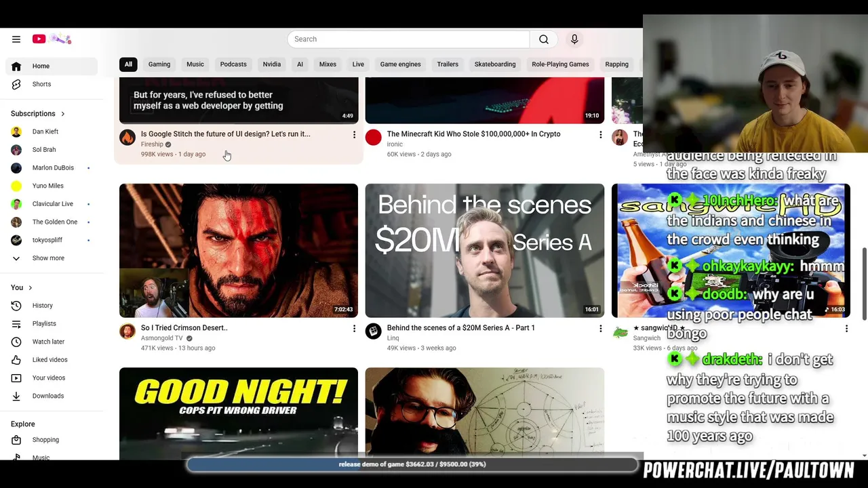This screenshot has height=488, width=868.
Task: Open Asmongold TV channel name
Action: (x=162, y=338)
